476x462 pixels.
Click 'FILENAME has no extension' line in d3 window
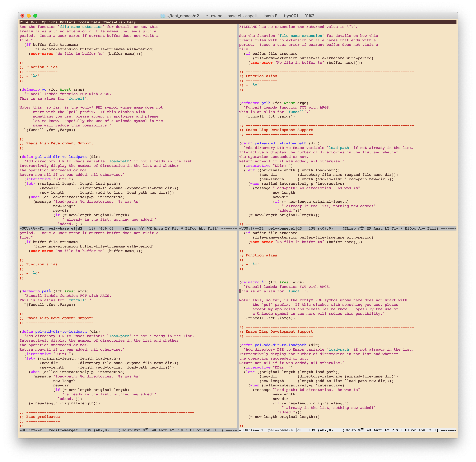coord(298,27)
